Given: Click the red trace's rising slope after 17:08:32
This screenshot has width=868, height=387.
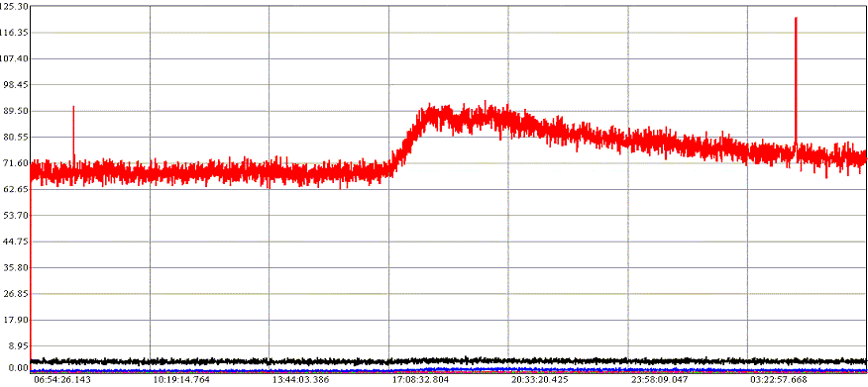Looking at the screenshot, I should (408, 141).
